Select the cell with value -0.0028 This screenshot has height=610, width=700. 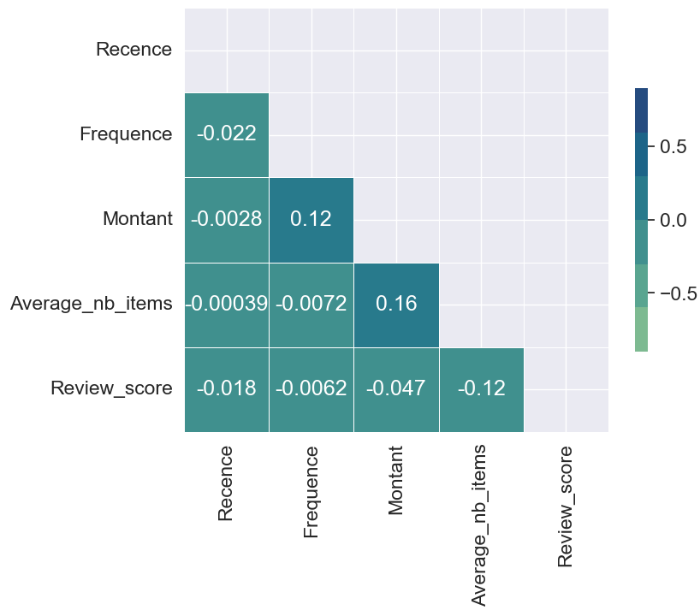point(227,219)
